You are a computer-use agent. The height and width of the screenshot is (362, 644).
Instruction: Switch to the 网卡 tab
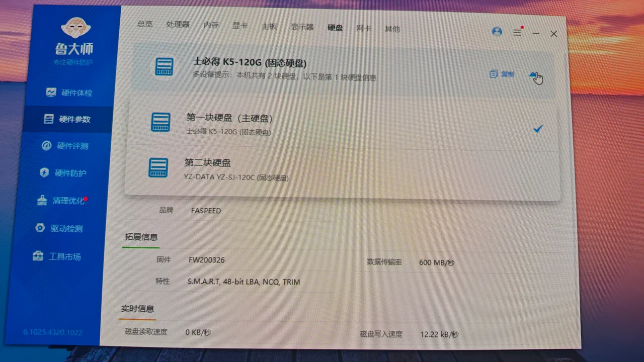pos(364,28)
